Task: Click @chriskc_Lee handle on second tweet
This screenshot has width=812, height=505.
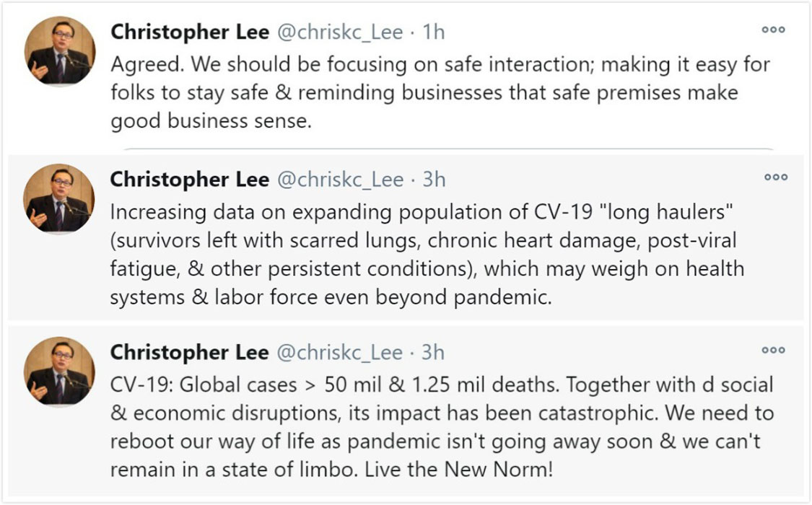Action: click(x=340, y=180)
